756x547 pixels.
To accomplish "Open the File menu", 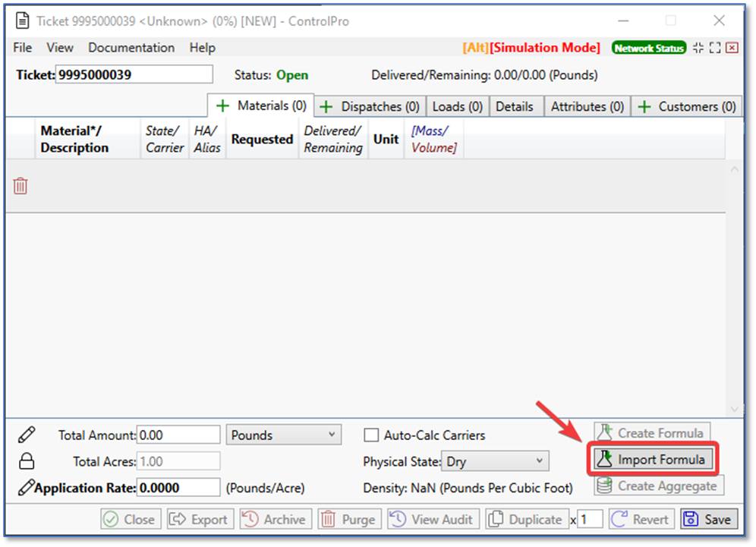I will click(x=23, y=48).
